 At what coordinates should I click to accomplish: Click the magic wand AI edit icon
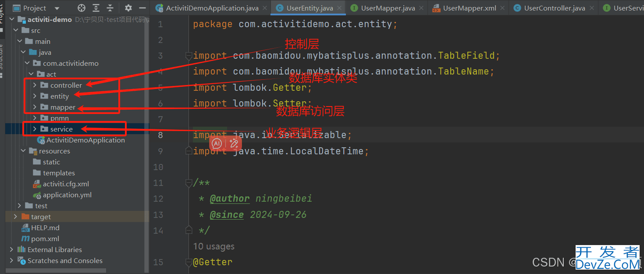coord(234,143)
